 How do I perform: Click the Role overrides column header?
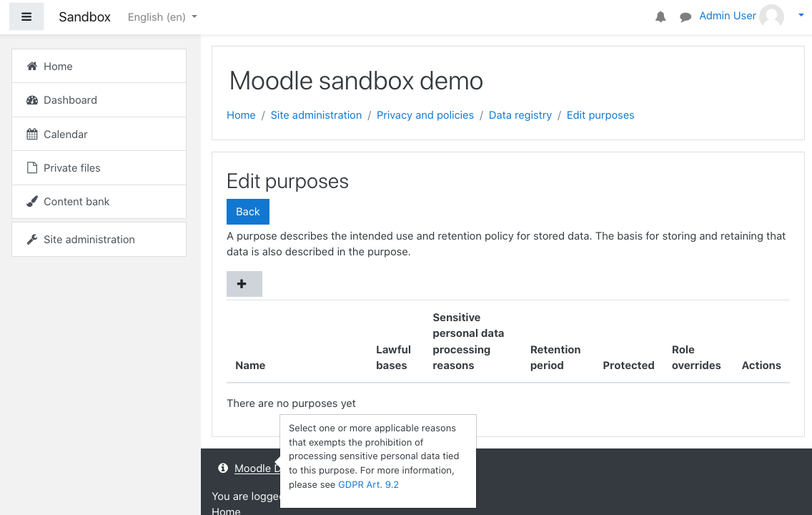tap(696, 358)
